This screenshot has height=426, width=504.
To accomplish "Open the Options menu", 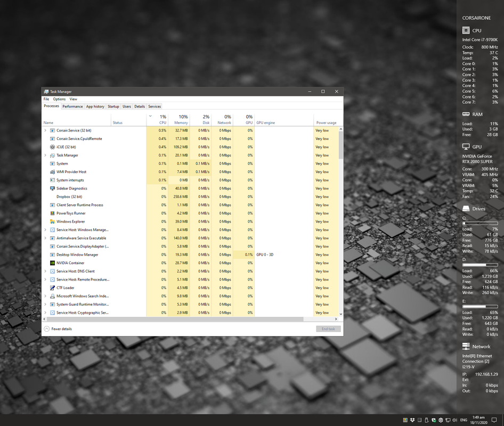I will (59, 99).
